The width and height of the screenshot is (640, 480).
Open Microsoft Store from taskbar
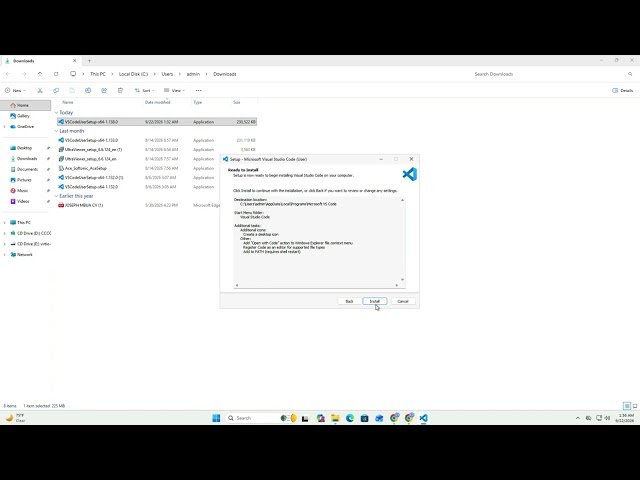point(364,418)
